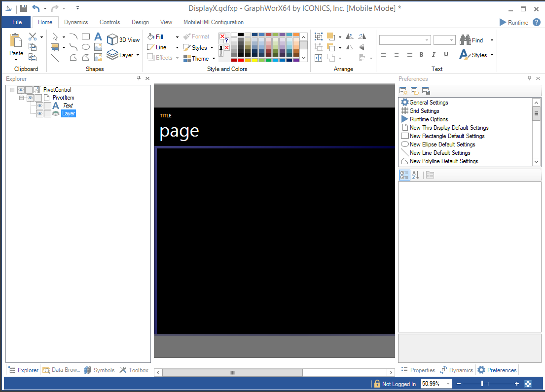This screenshot has width=545, height=392.
Task: Open the MobileHMI Configuration tab
Action: pyautogui.click(x=213, y=22)
